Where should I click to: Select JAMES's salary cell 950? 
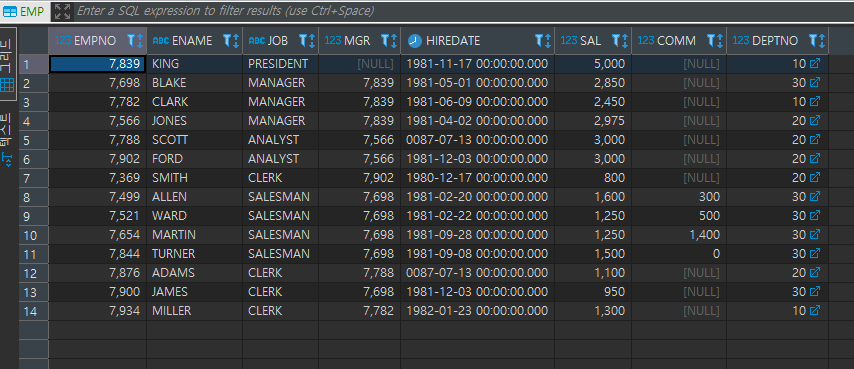coord(593,292)
